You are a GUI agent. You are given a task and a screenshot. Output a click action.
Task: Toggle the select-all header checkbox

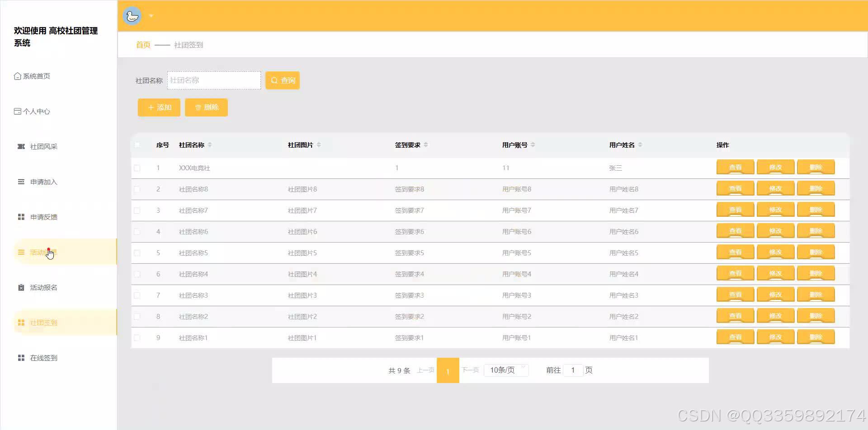[137, 145]
